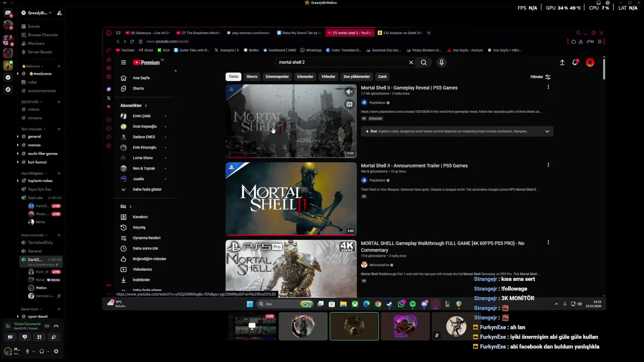This screenshot has width=644, height=362.
Task: Collapse Voice channels category in Discord
Action: tap(33, 235)
